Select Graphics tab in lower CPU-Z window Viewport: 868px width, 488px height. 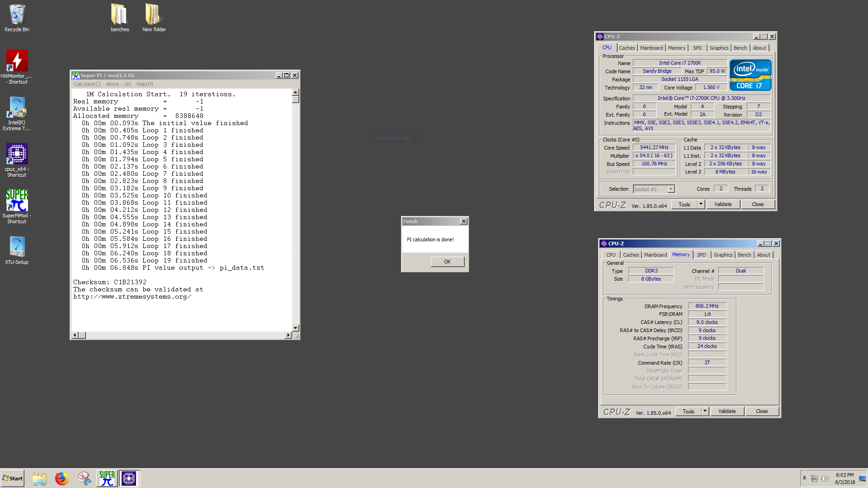click(723, 255)
